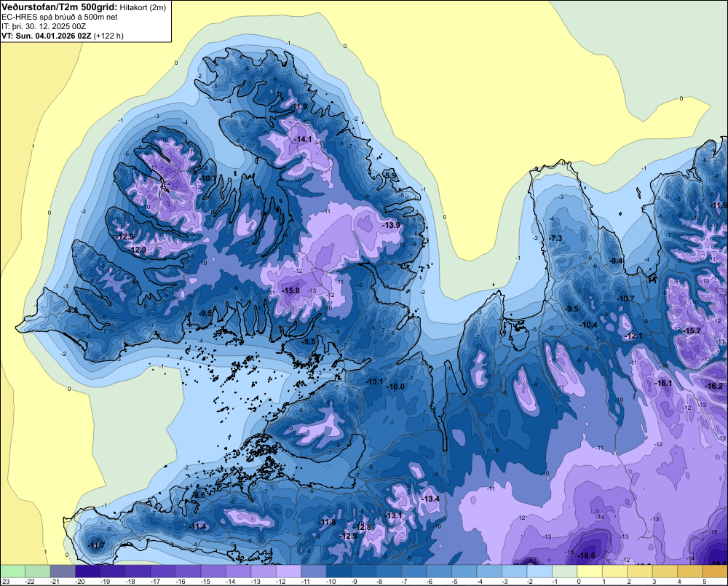Click the legend swatch labeled -12
This screenshot has width=728, height=586.
tap(288, 571)
